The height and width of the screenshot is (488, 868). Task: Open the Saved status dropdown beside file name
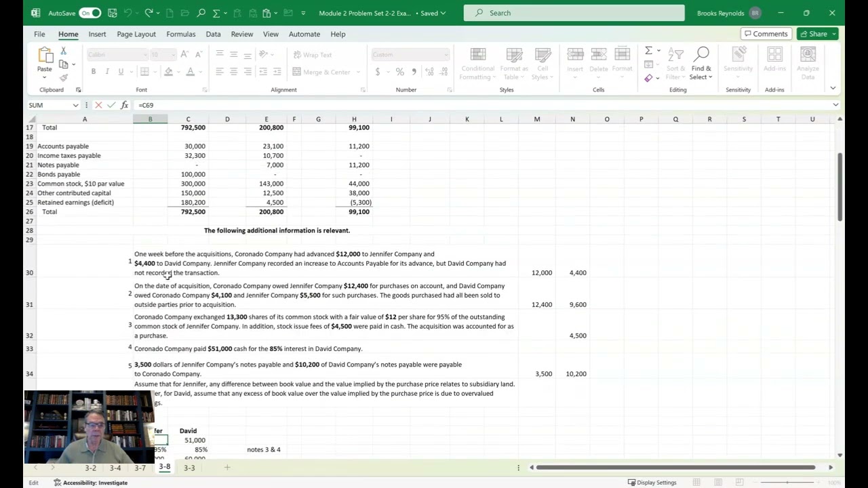tap(433, 13)
